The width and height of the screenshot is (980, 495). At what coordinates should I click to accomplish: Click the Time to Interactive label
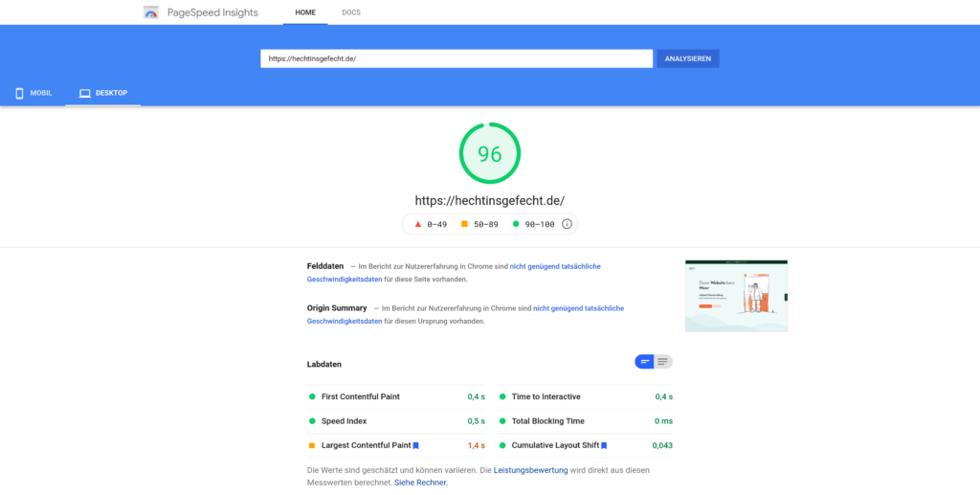point(546,397)
